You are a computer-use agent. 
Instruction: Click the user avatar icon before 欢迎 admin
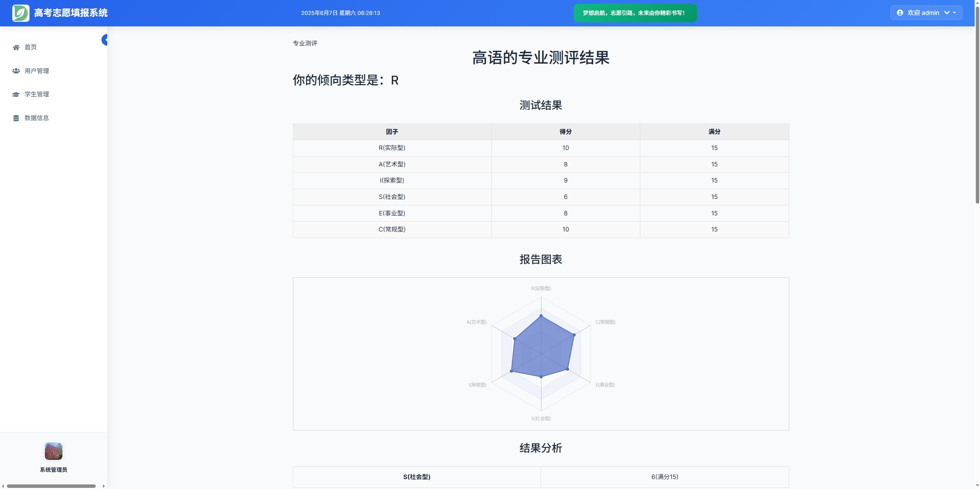click(900, 13)
